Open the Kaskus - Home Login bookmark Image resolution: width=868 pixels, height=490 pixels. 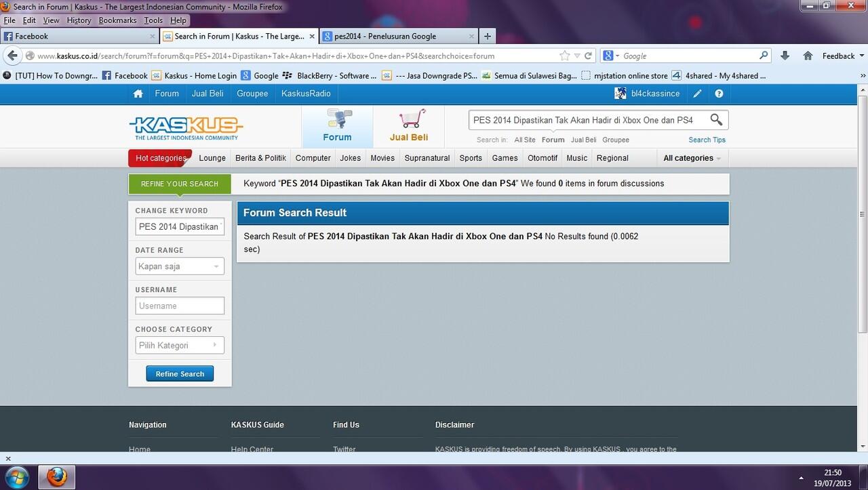[194, 76]
